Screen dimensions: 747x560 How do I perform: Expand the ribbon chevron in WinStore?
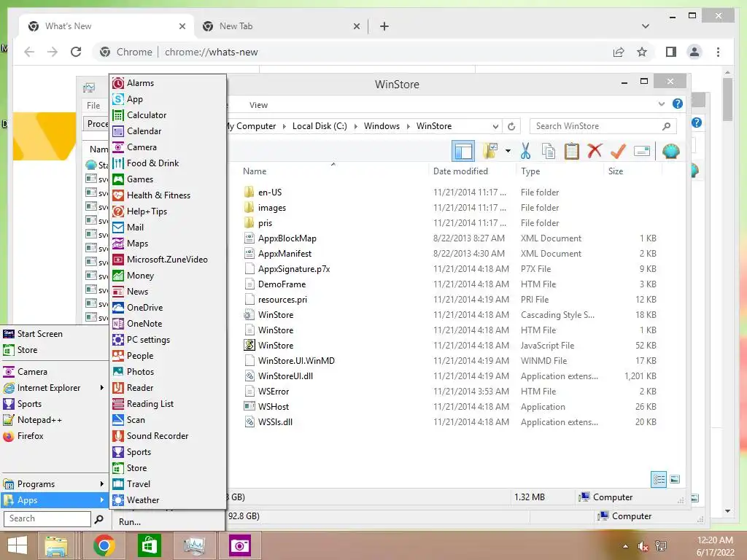pos(661,104)
